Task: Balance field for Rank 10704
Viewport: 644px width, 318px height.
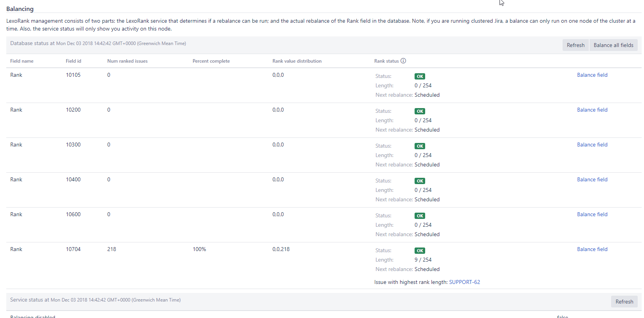Action: [592, 249]
